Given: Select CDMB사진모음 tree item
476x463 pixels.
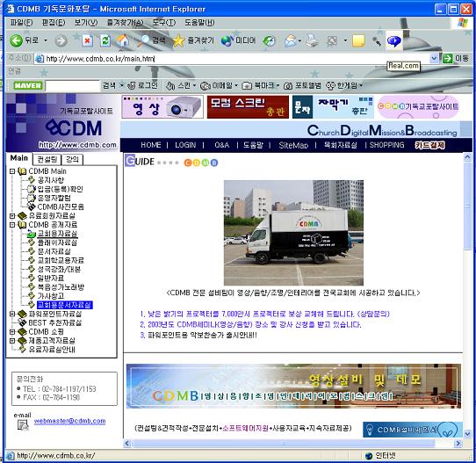Looking at the screenshot, I should tap(61, 207).
